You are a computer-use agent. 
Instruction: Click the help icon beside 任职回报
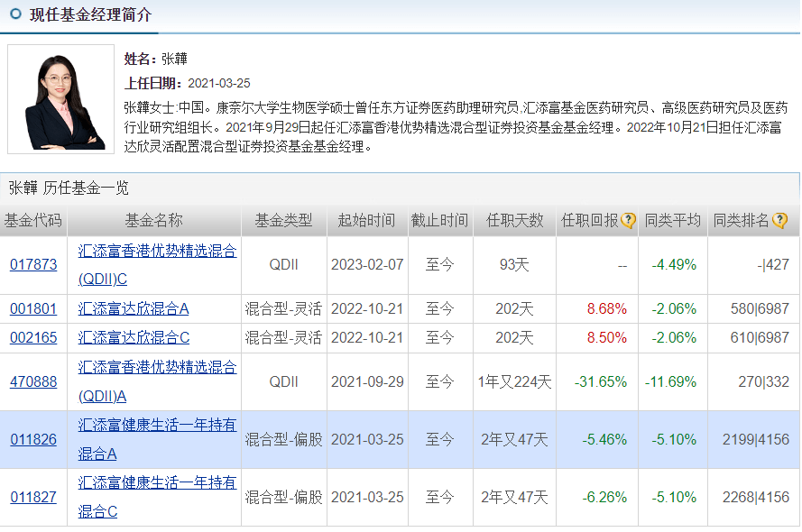628,221
